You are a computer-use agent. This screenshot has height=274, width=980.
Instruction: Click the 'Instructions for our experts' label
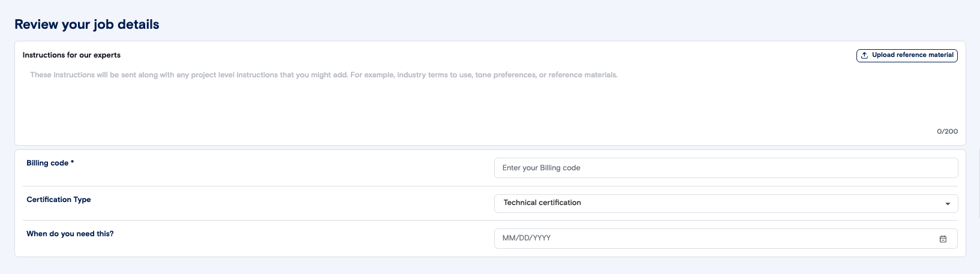[71, 55]
